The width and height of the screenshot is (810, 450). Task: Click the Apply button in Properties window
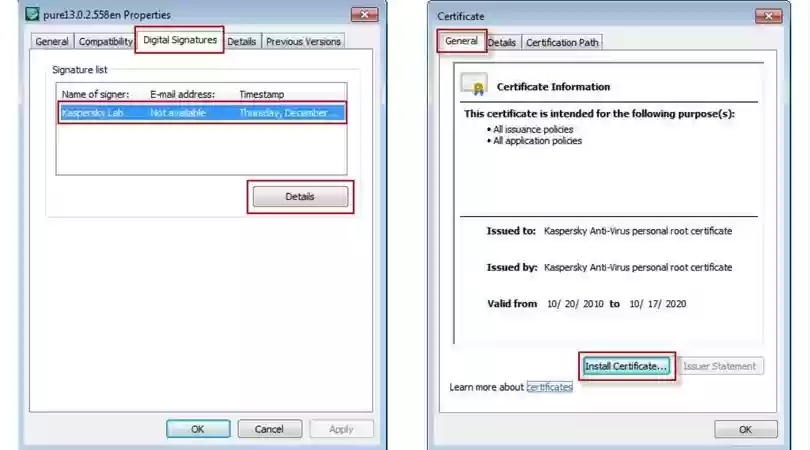point(341,429)
